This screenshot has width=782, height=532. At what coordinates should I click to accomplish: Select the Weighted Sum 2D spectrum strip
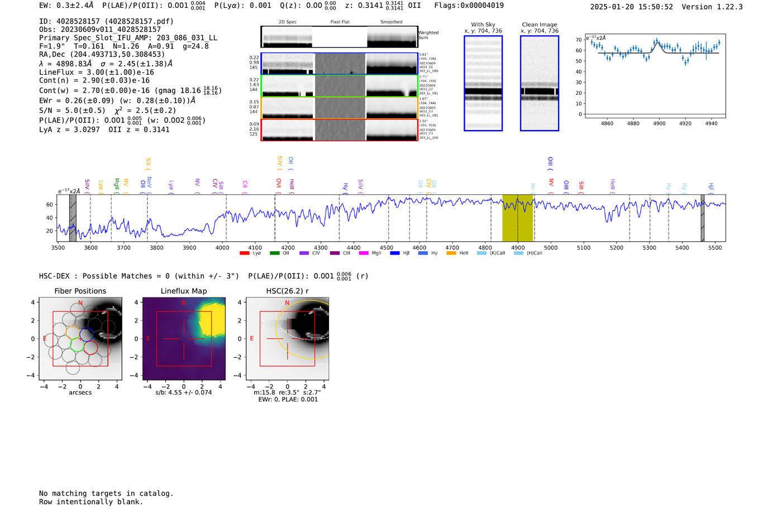click(x=339, y=37)
